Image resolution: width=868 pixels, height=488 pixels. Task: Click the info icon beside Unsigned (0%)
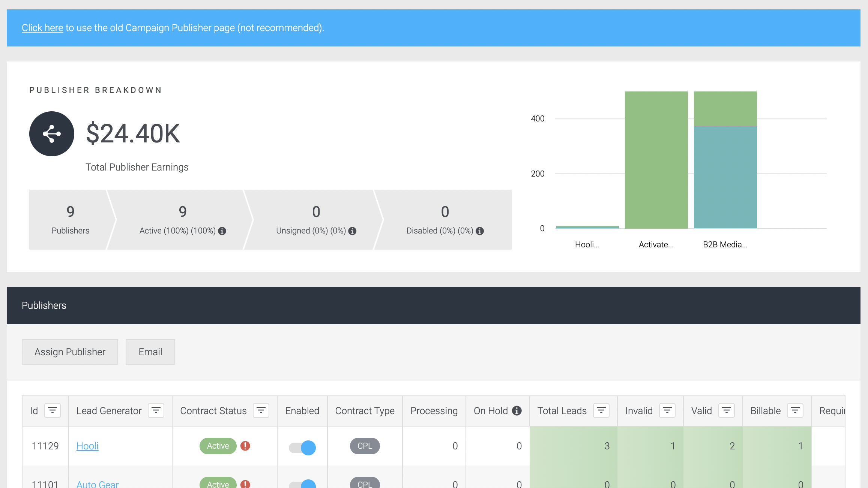(352, 231)
